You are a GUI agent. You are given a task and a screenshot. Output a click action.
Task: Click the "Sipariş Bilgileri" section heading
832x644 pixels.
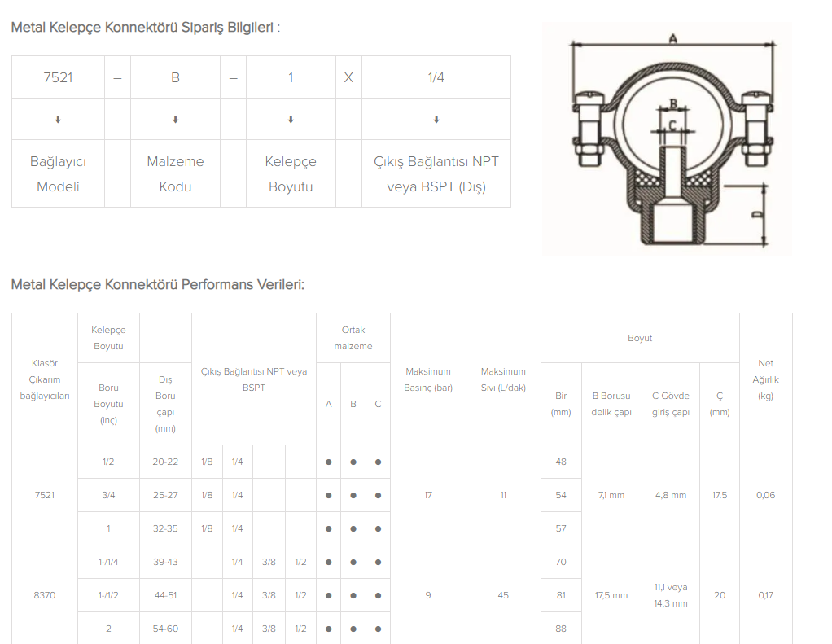click(145, 28)
